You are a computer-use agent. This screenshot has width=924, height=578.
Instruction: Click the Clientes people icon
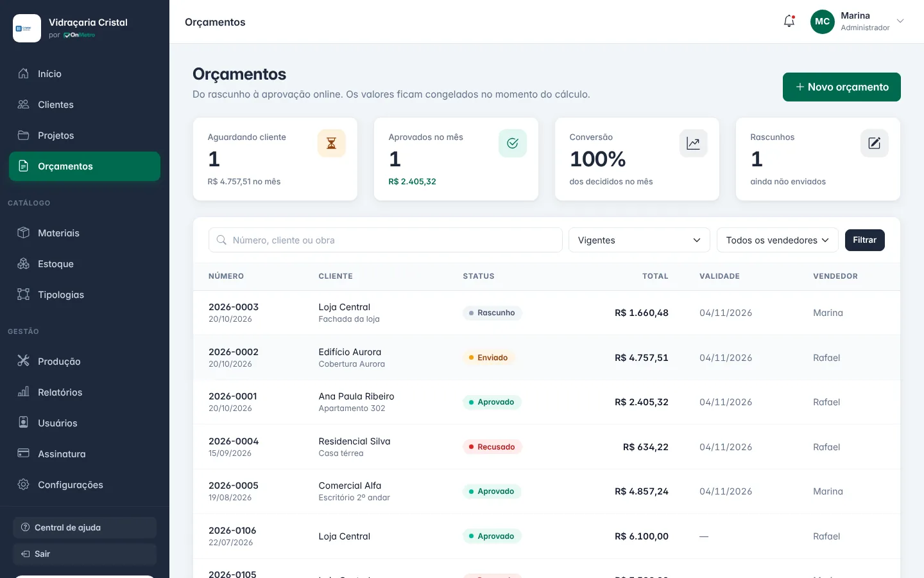(x=24, y=105)
